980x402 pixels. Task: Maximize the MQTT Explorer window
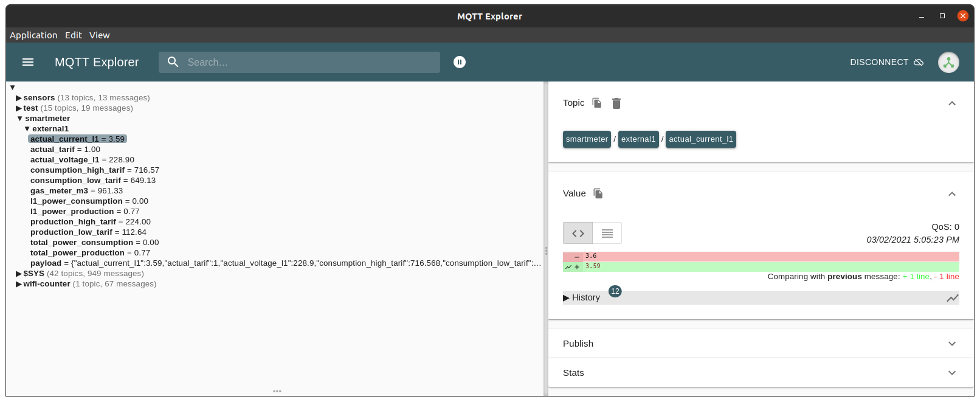pyautogui.click(x=942, y=16)
